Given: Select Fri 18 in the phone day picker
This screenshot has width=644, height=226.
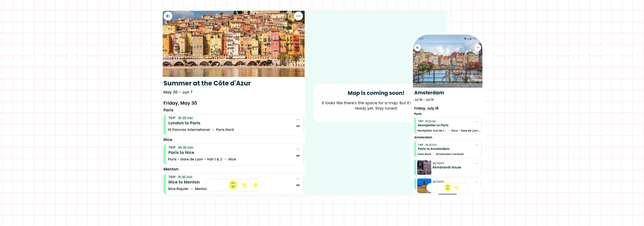Looking at the screenshot, I should click(447, 187).
